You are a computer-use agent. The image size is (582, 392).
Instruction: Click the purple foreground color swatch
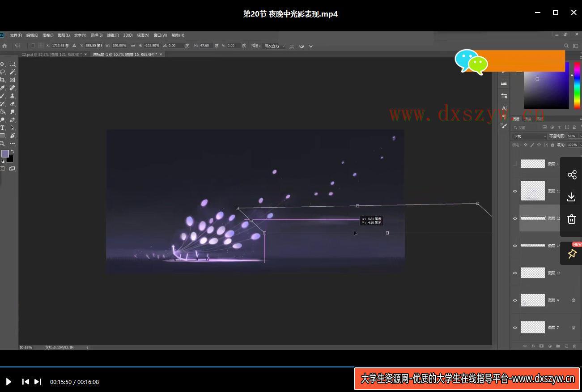click(x=4, y=153)
